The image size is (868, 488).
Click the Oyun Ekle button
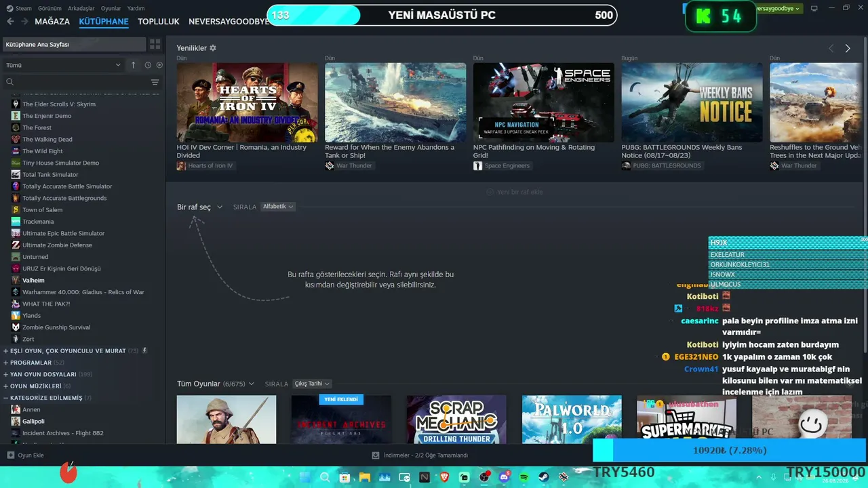(x=25, y=455)
